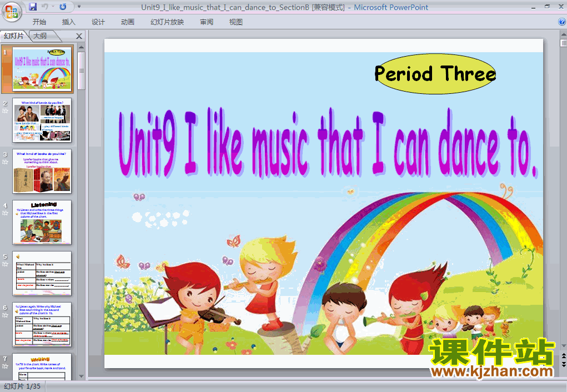Viewport: 567px width, 392px height.
Task: Click the Undo arrow icon
Action: (45, 7)
